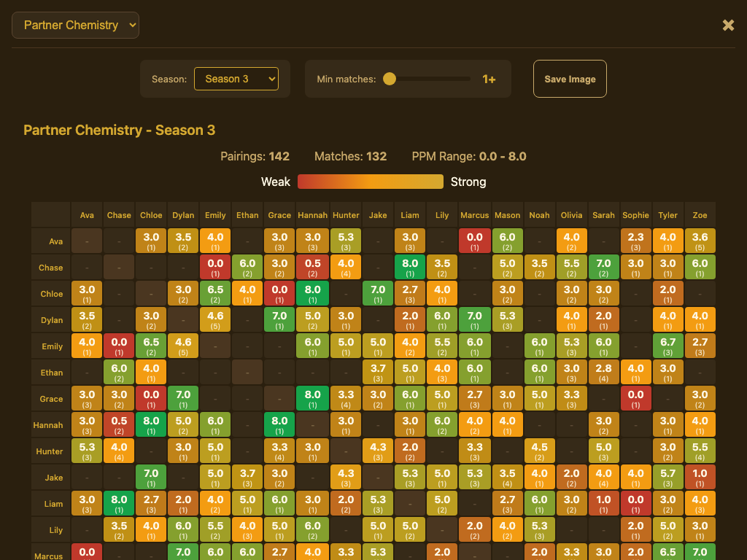Click the Weak-to-Strong color gradient legend
747x560 pixels.
pos(370,182)
